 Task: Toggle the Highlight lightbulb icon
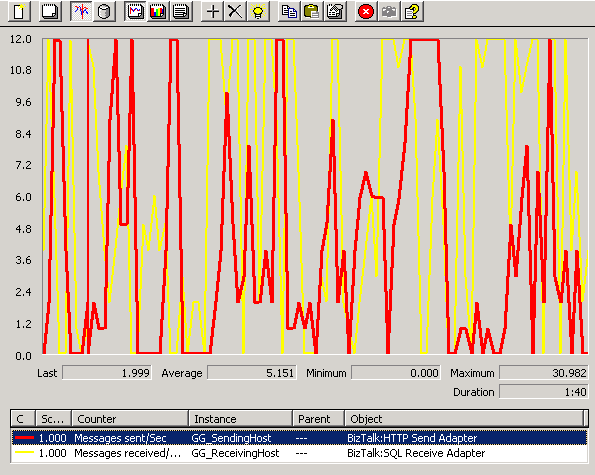[x=258, y=12]
